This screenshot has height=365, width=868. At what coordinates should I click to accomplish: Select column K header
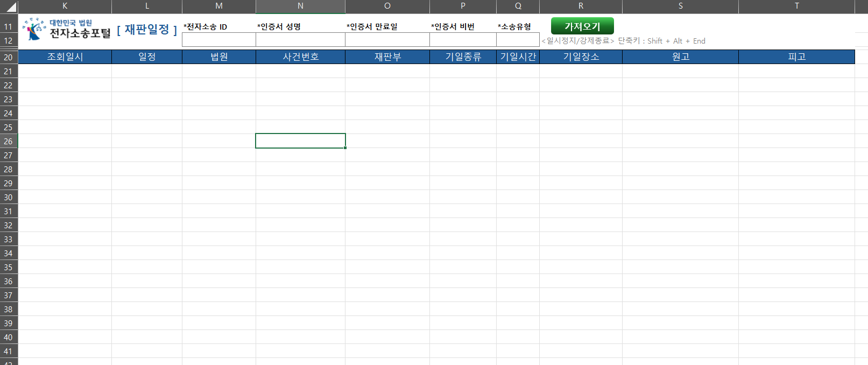tap(65, 6)
